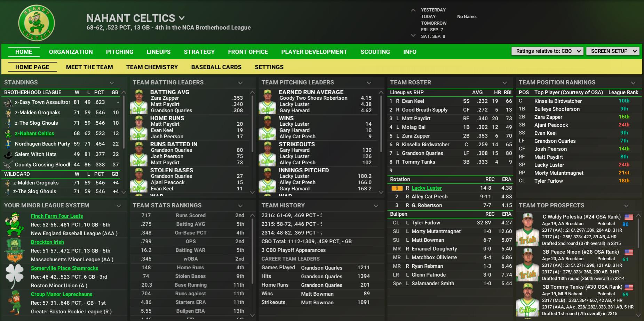Open the Strategy menu

(199, 52)
